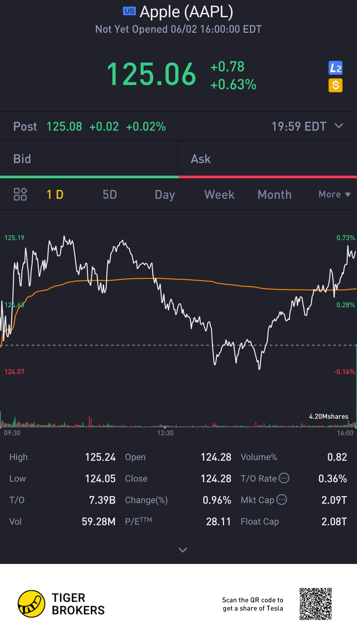This screenshot has height=644, width=357.
Task: Tap the T/O value 7.39B
Action: 102,500
